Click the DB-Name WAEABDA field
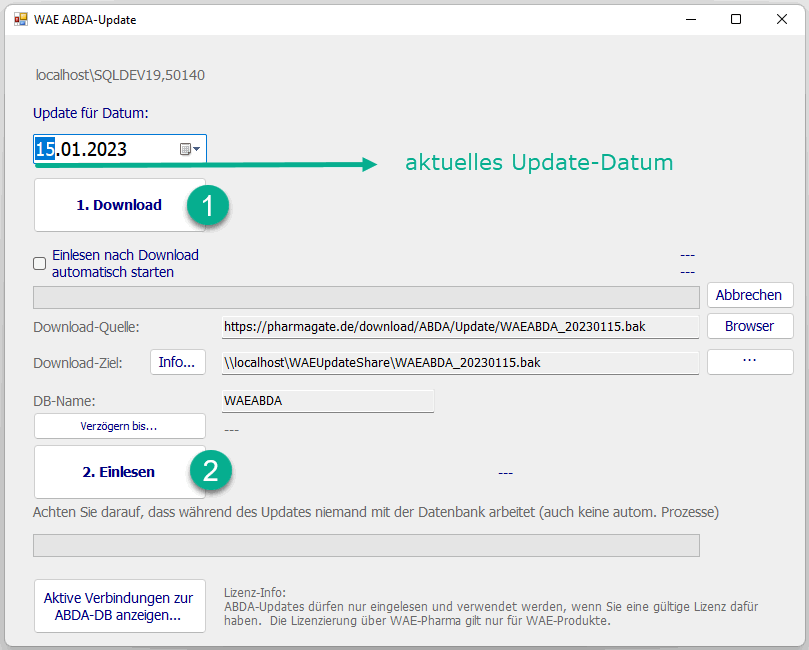This screenshot has width=809, height=650. (328, 401)
